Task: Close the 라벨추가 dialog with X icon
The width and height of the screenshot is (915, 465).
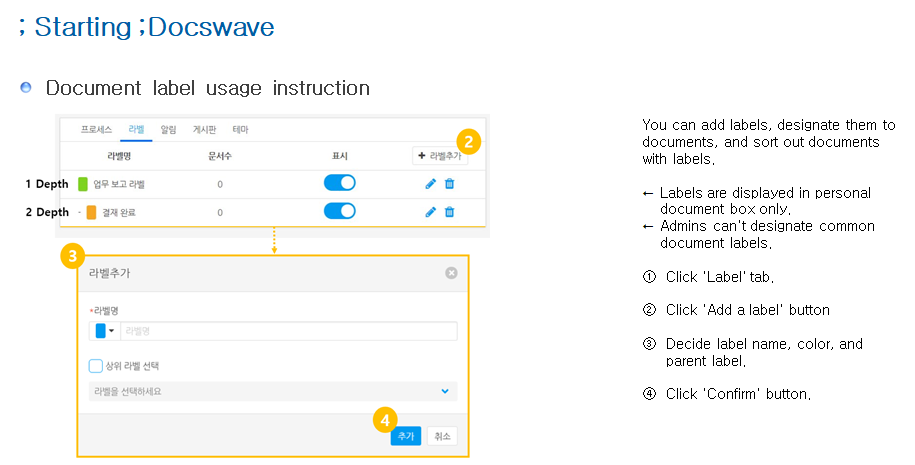Action: (x=451, y=272)
